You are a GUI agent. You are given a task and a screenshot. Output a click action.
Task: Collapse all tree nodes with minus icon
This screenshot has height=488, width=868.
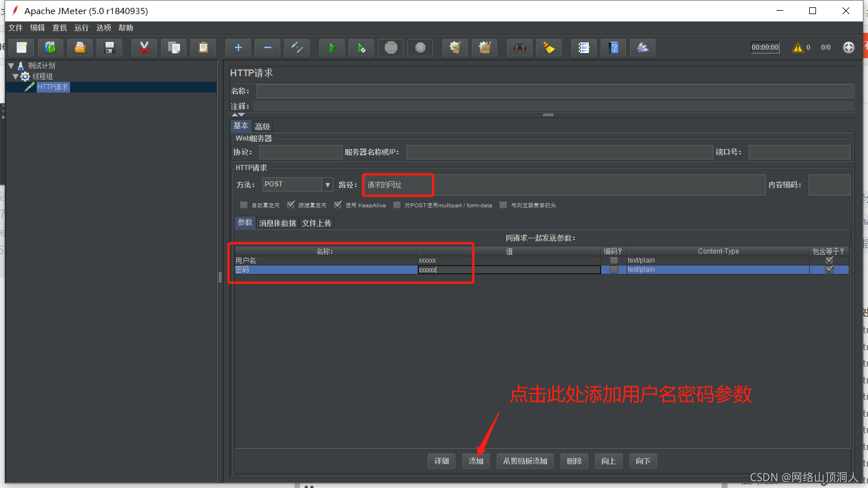pos(267,47)
